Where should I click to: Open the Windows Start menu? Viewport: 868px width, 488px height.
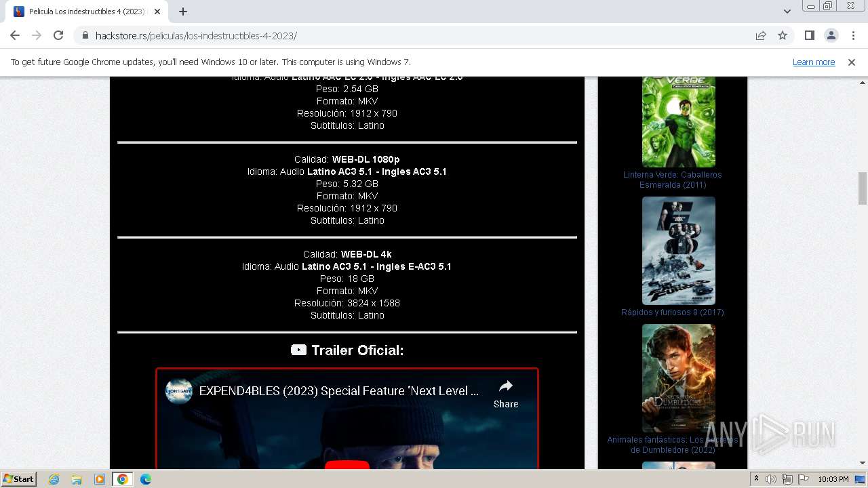tap(19, 479)
